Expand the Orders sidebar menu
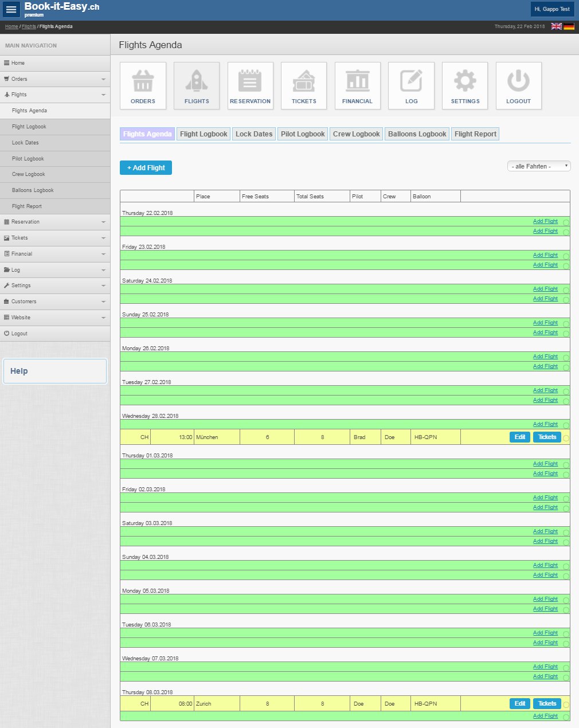This screenshot has width=579, height=728. point(55,79)
